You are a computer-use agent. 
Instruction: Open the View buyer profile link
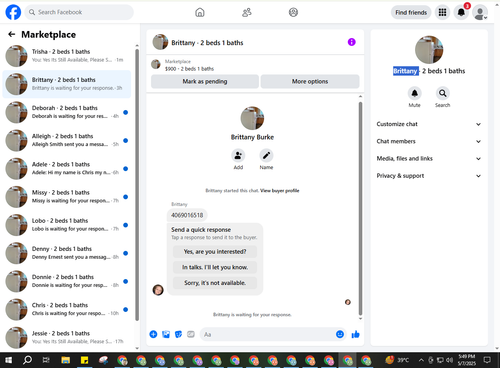point(280,191)
